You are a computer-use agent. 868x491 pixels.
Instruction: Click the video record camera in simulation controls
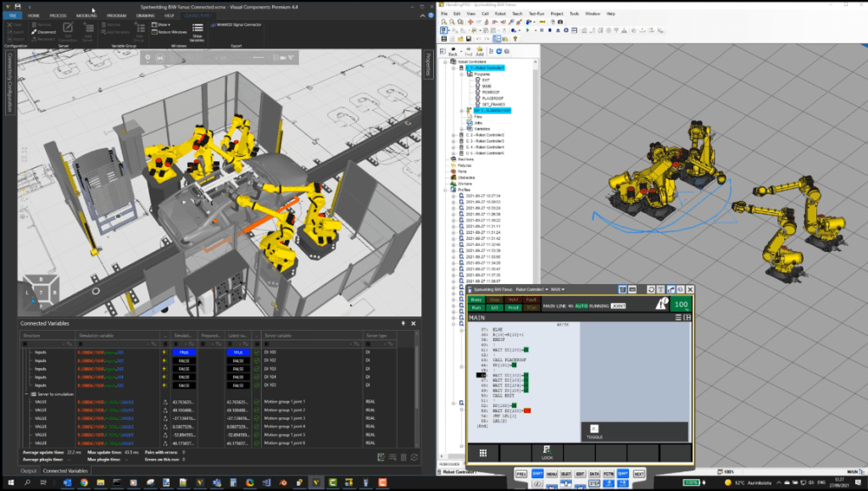pos(283,58)
